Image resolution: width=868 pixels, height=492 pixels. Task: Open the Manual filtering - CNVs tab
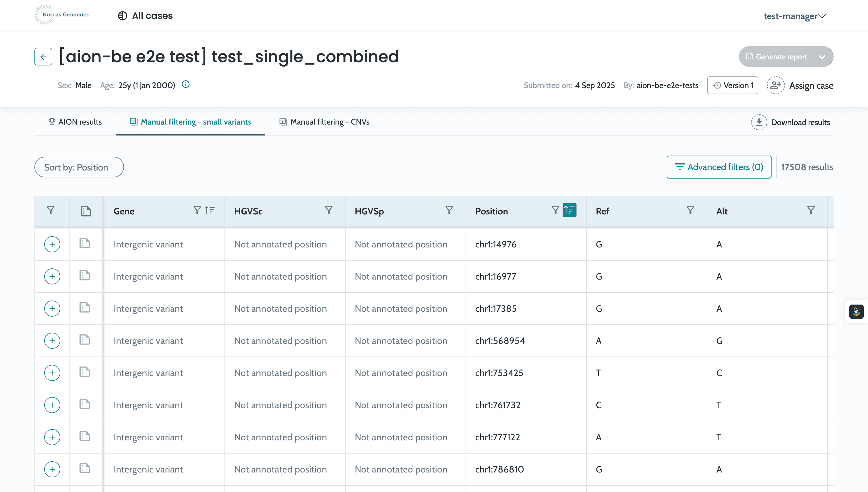click(x=324, y=122)
